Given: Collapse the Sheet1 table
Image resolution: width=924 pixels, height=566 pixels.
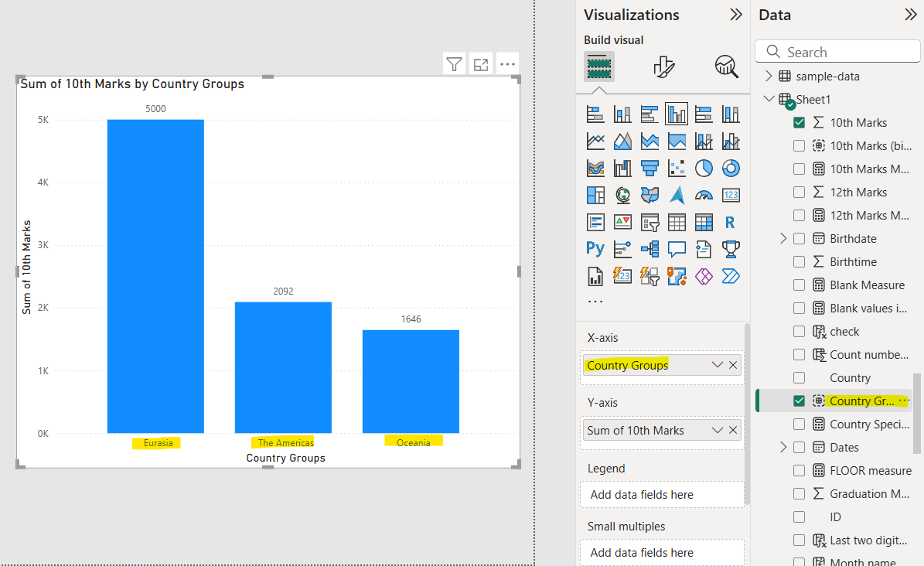Looking at the screenshot, I should tap(768, 99).
